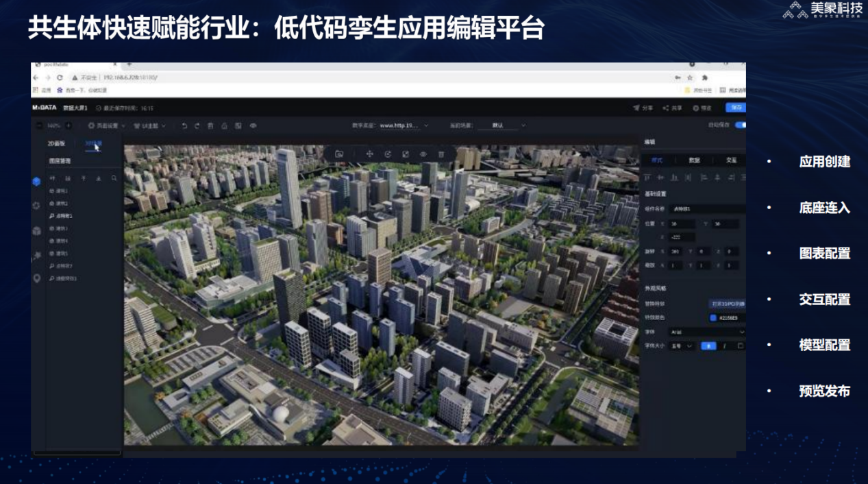Click the undo arrow in the editor toolbar
This screenshot has height=484, width=868.
coord(184,126)
